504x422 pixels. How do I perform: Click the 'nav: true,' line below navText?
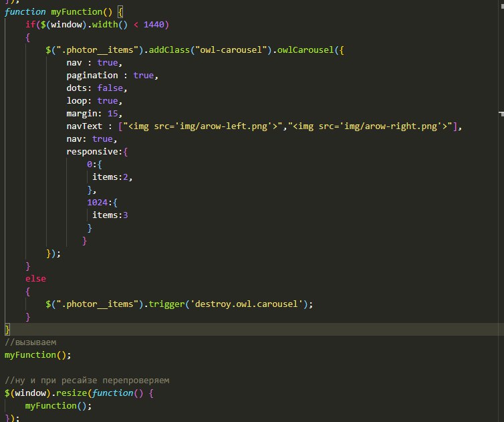point(92,138)
